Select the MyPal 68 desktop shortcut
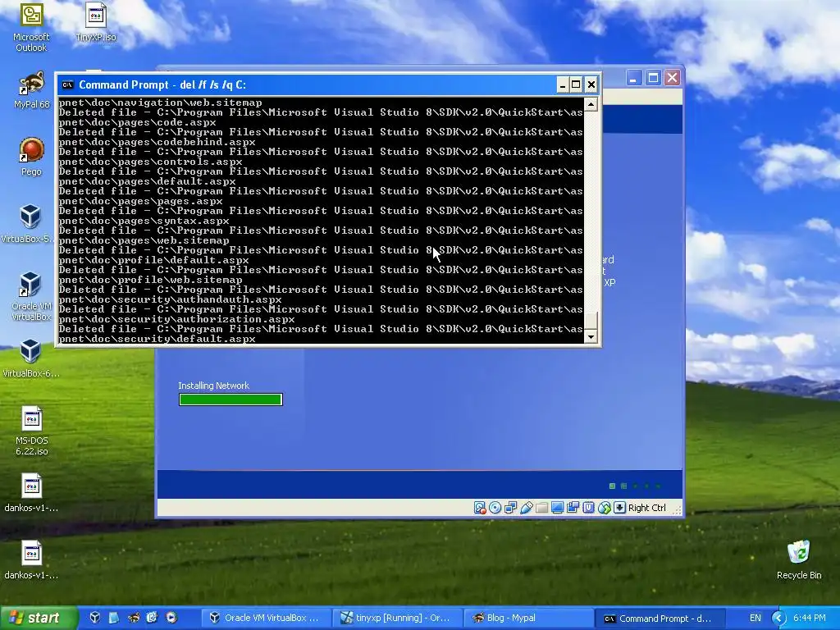The height and width of the screenshot is (630, 840). 31,90
